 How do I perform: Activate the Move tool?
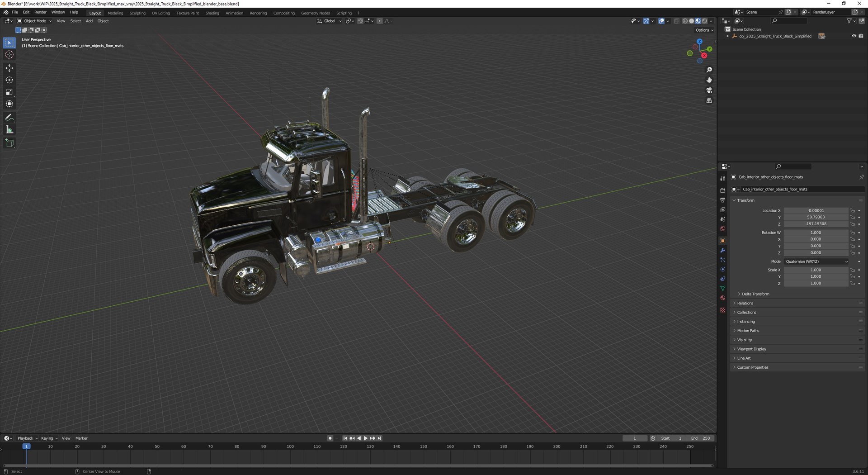point(9,68)
